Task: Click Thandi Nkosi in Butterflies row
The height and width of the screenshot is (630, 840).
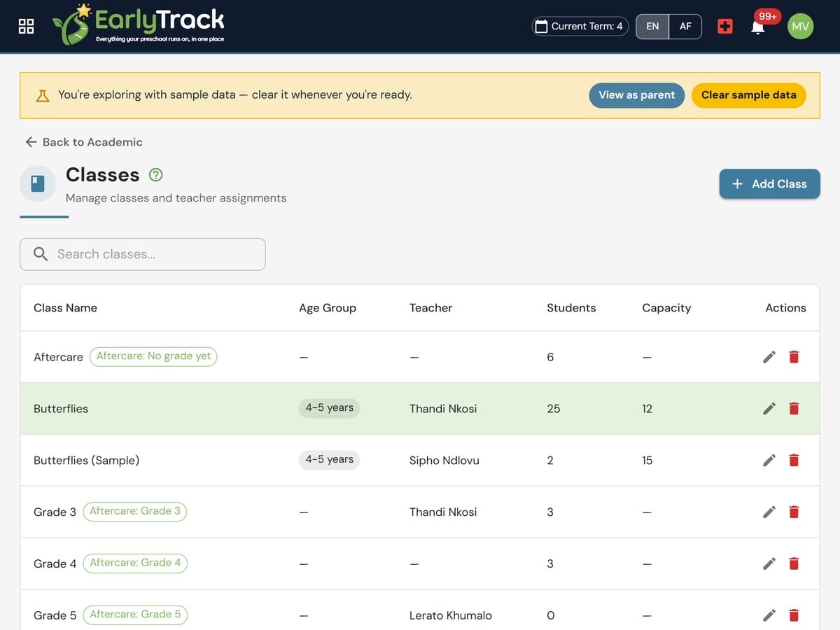Action: tap(443, 409)
